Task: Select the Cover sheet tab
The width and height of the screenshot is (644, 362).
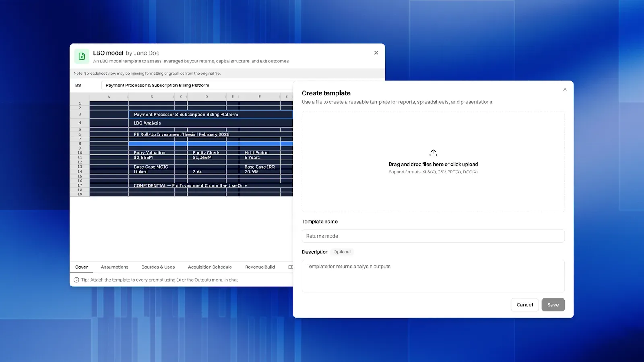Action: tap(81, 267)
